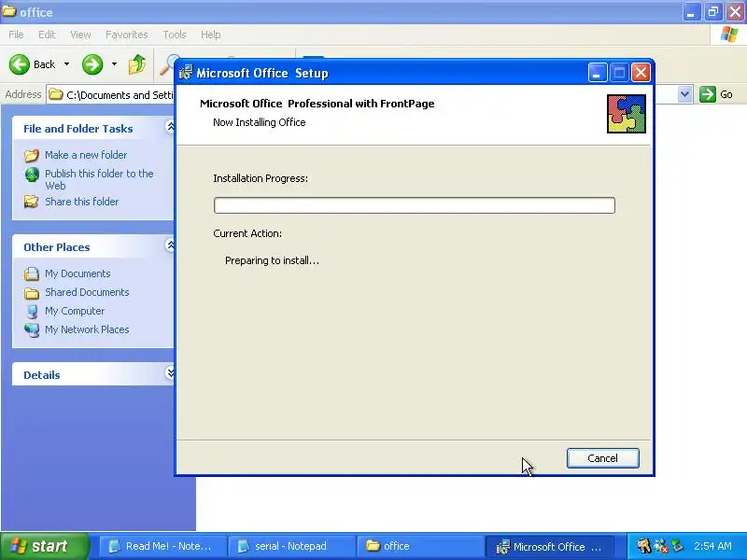Image resolution: width=747 pixels, height=560 pixels.
Task: Minimize the office Explorer window
Action: (691, 12)
